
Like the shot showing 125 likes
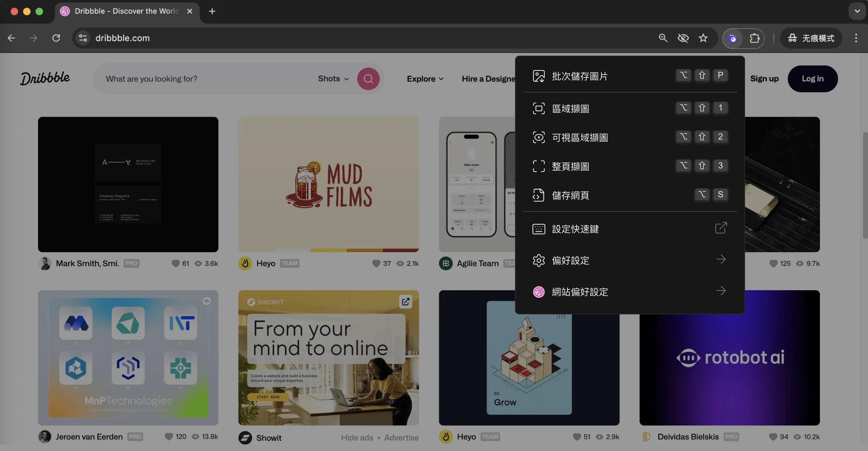coord(774,263)
